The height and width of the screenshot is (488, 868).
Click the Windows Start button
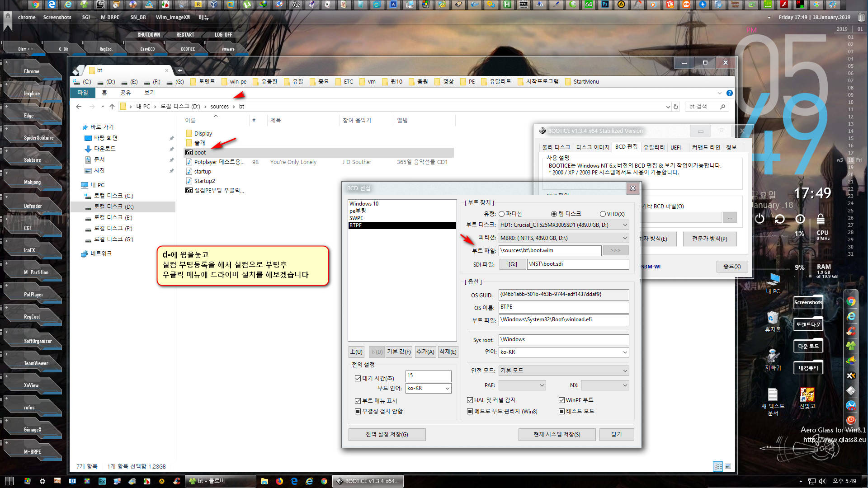pos(9,481)
